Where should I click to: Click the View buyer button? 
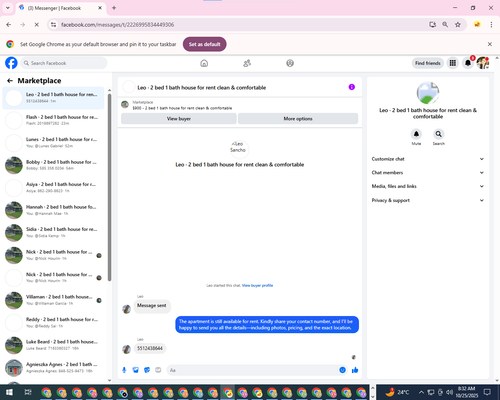coord(179,119)
